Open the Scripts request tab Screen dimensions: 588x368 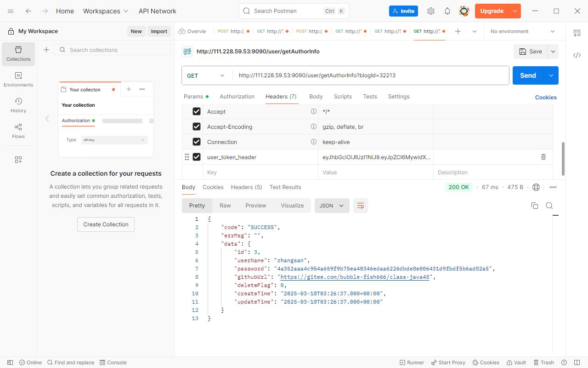pos(343,97)
